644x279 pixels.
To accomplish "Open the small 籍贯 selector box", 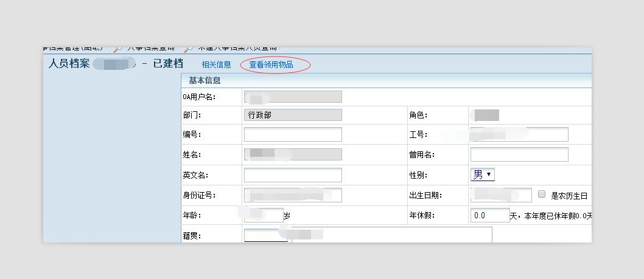I will coord(266,235).
